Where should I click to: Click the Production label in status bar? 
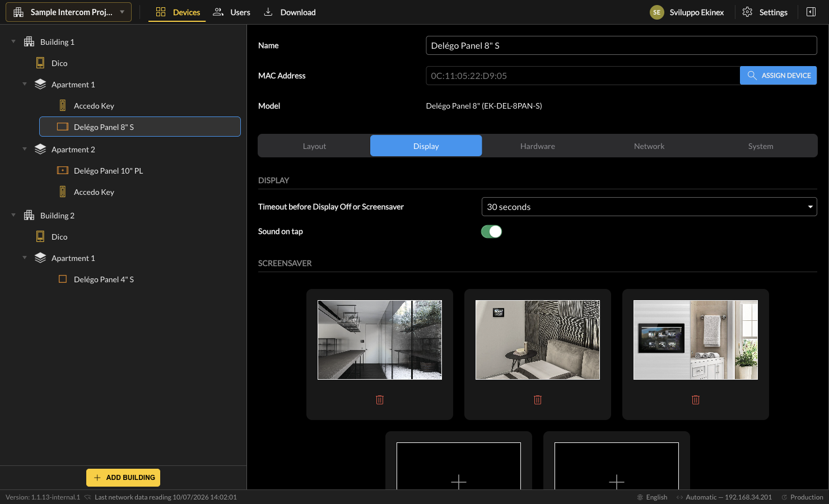[807, 497]
